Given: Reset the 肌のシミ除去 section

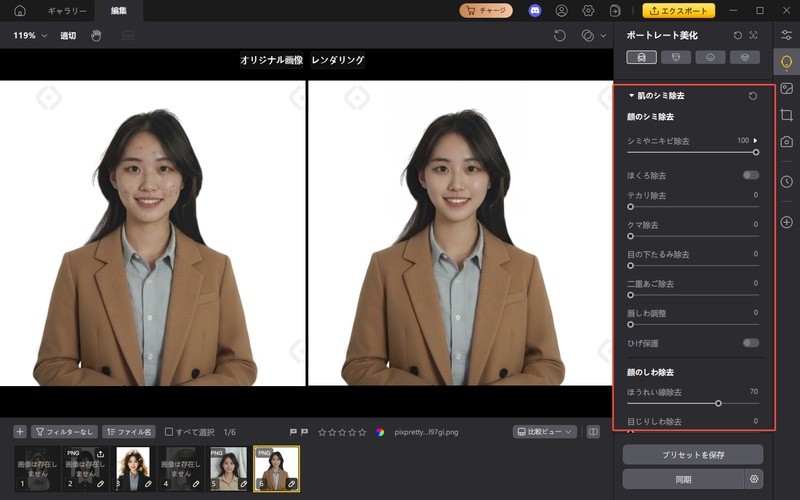Looking at the screenshot, I should 752,96.
